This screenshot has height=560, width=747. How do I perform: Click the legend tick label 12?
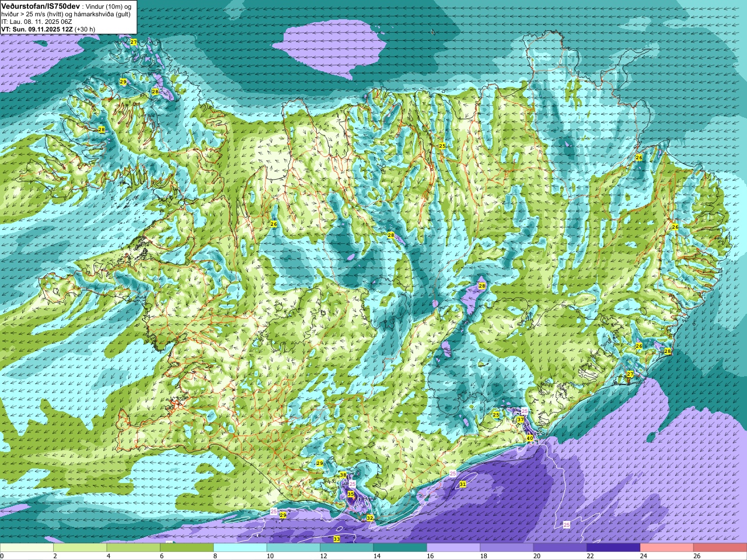pos(323,556)
